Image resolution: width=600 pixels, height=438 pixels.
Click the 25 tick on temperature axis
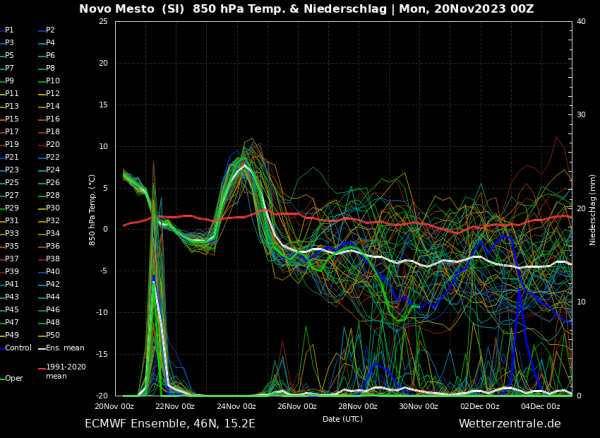103,21
